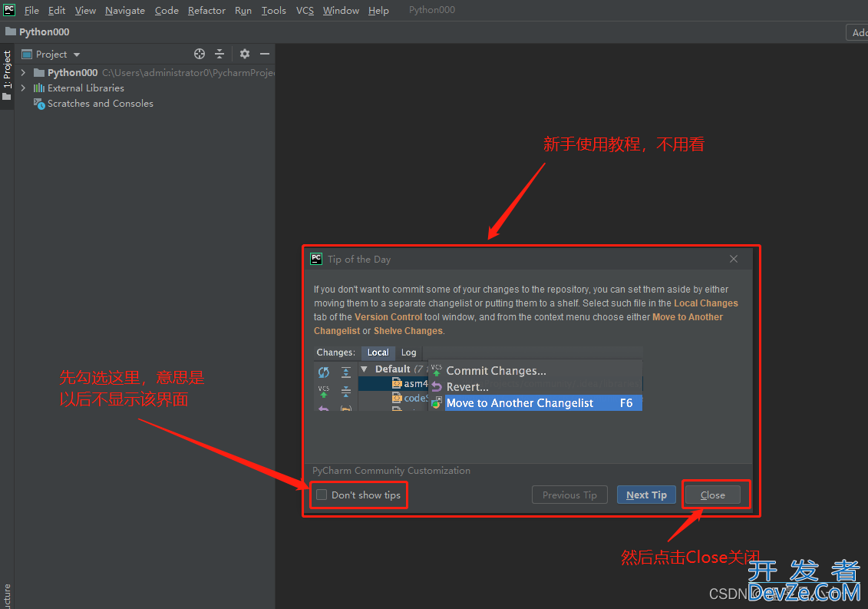
Task: Click the Next Tip button
Action: 646,495
